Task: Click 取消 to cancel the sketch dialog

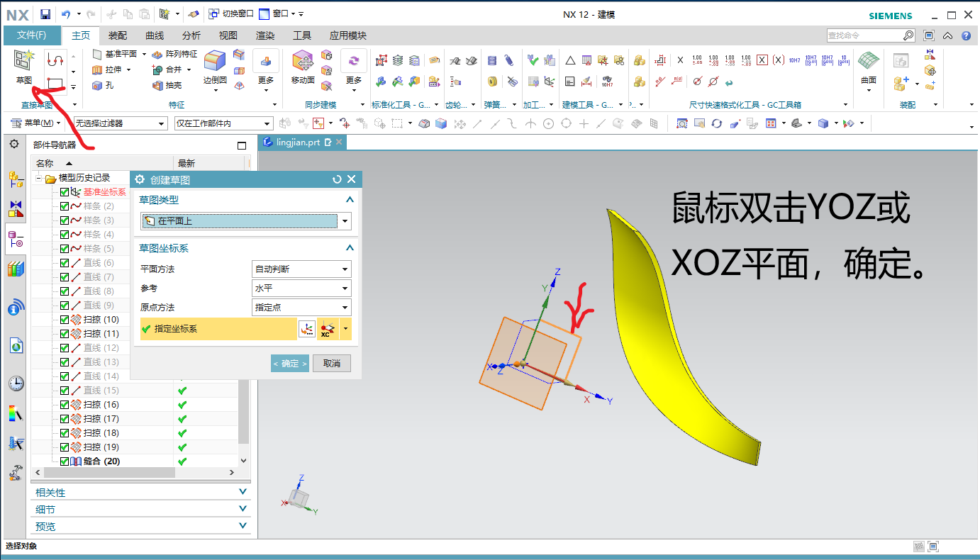Action: [x=332, y=364]
